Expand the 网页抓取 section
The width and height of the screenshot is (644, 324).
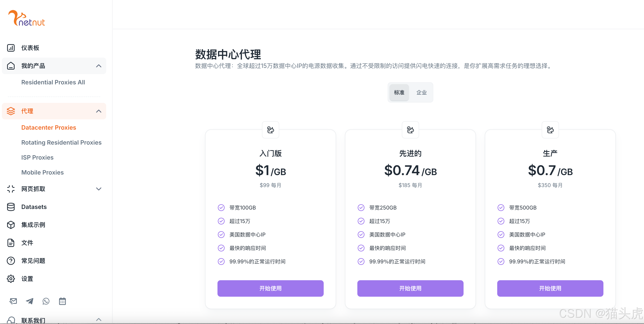coord(99,189)
